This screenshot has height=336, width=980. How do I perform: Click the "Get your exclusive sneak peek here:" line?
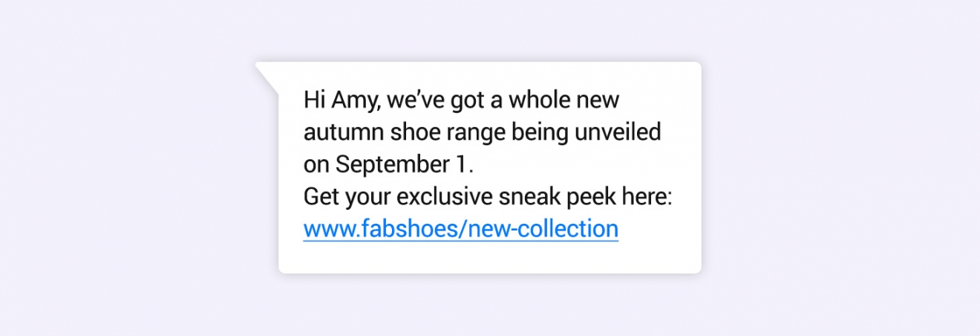[x=488, y=197]
